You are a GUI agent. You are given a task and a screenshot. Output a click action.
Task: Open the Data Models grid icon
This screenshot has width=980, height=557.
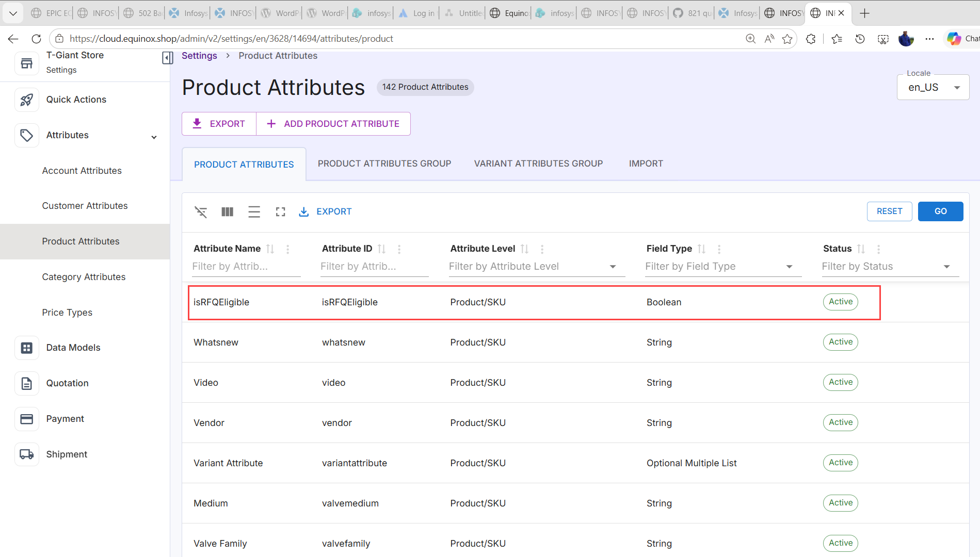(x=27, y=348)
